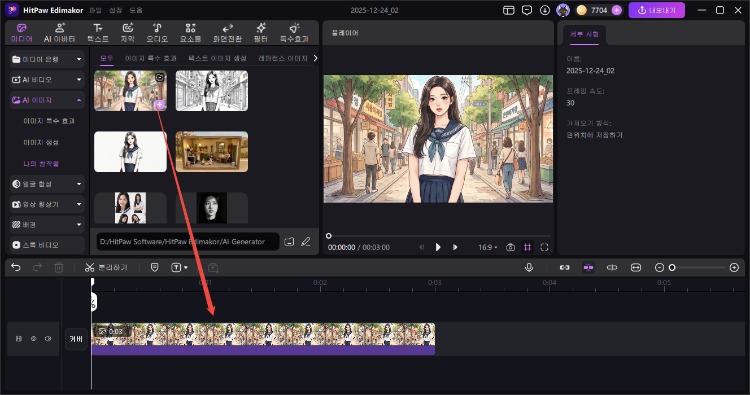Select the 모두 (All) tab

point(107,58)
